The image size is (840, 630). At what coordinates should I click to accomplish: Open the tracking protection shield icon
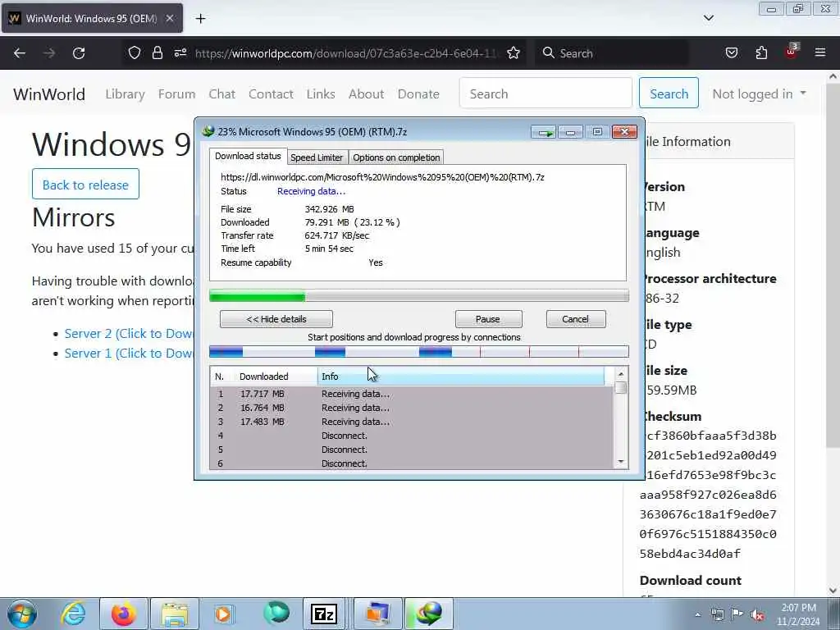pyautogui.click(x=135, y=52)
